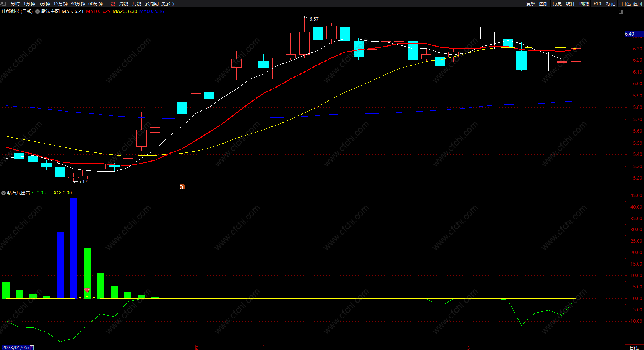Image resolution: width=644 pixels, height=350 pixels.
Task: Add stock via +自选
Action: coord(625,3)
